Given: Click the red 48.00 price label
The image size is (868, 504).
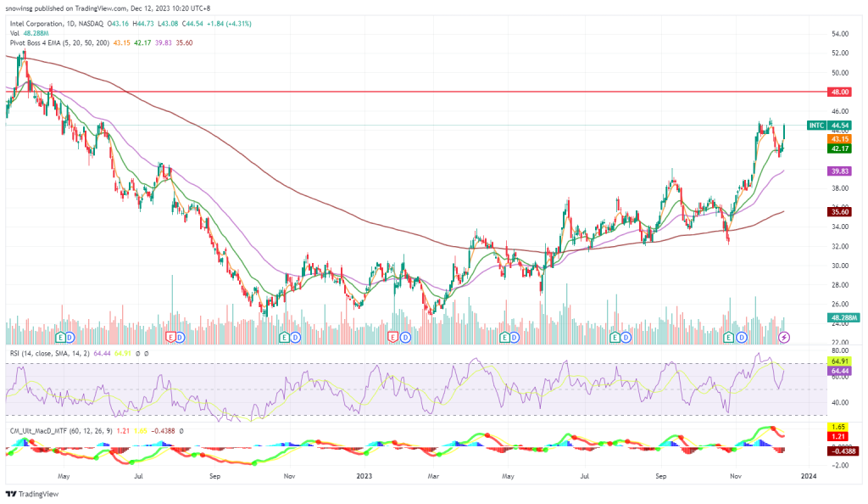Looking at the screenshot, I should (x=839, y=92).
